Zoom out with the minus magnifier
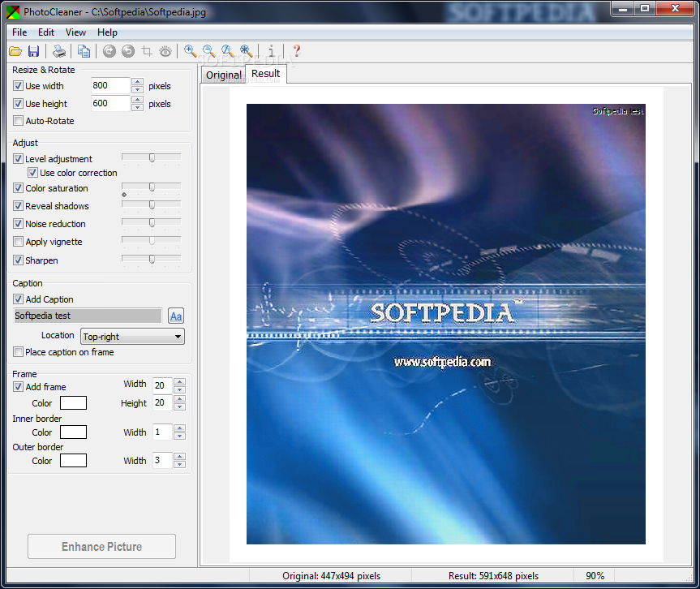The width and height of the screenshot is (700, 589). 209,51
